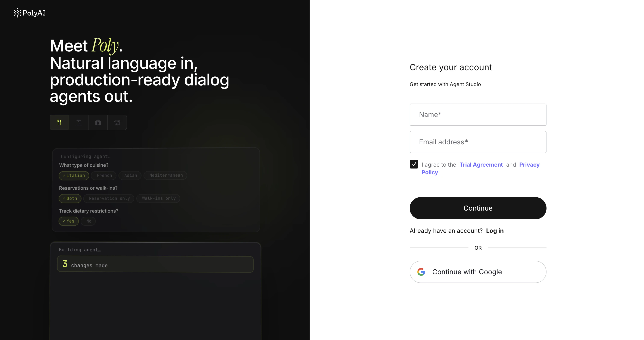
Task: Click 'Reservations or walk-ins?' question
Action: click(x=88, y=188)
